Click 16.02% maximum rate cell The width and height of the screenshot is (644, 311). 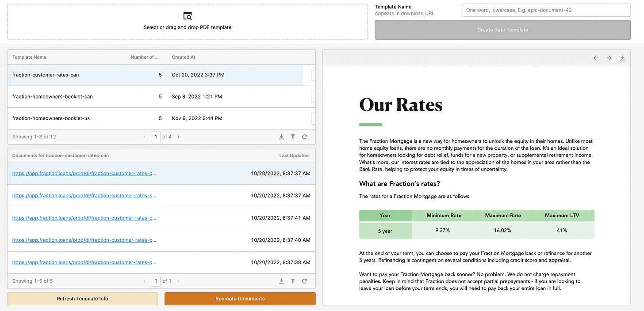click(503, 230)
